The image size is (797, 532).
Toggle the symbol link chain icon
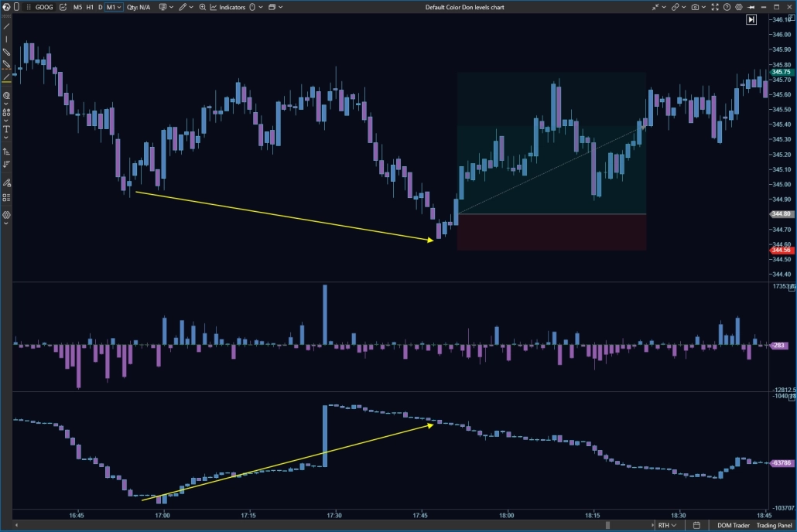coord(675,7)
